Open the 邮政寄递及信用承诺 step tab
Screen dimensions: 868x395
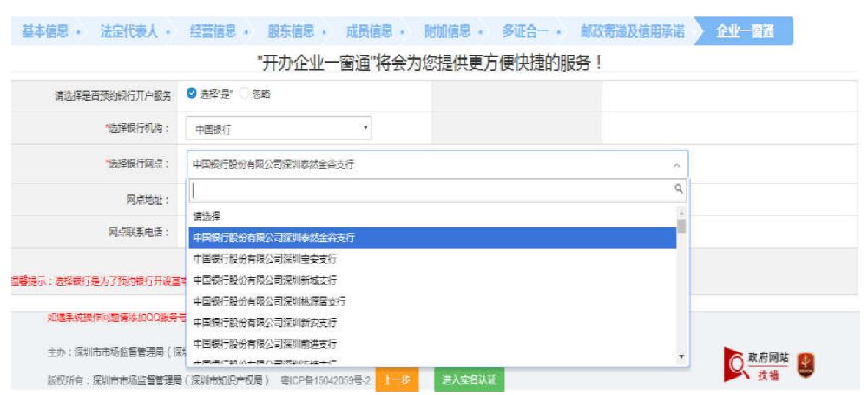(x=632, y=32)
